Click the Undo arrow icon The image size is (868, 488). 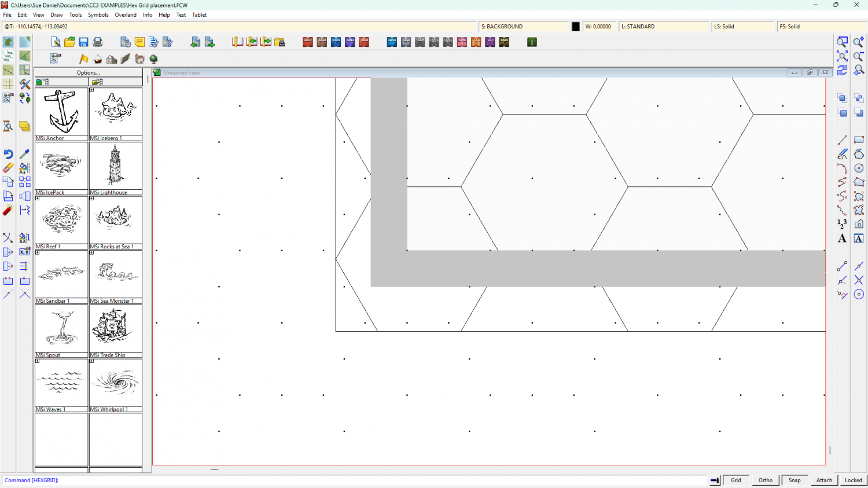tap(8, 154)
